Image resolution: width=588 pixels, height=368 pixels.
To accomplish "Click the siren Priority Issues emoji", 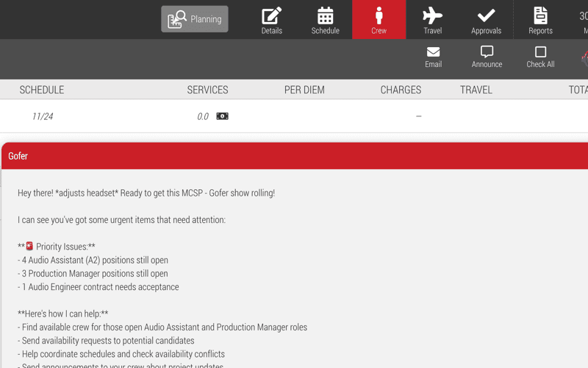I will pyautogui.click(x=29, y=247).
